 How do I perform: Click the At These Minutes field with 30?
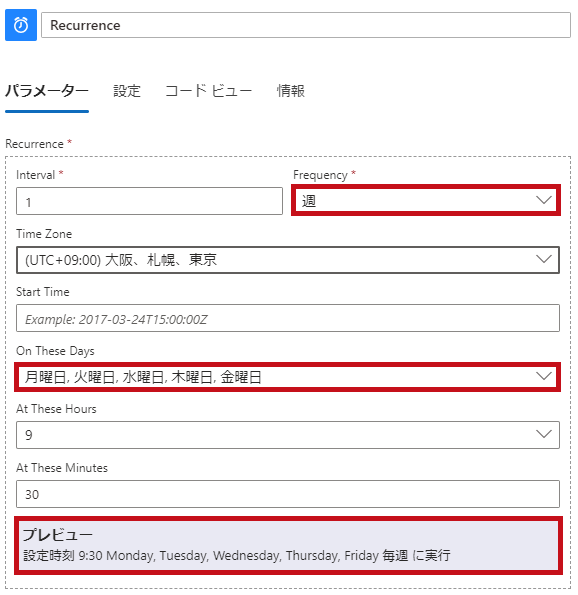pyautogui.click(x=288, y=494)
